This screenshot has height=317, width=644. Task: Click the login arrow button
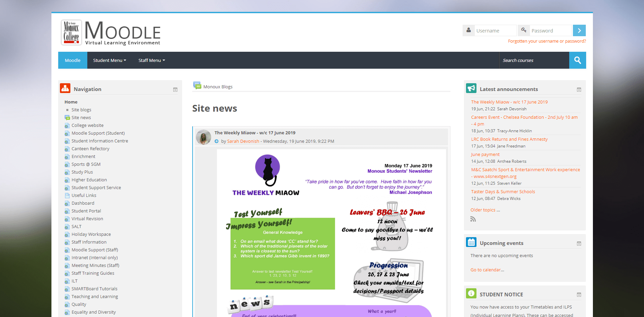pyautogui.click(x=579, y=30)
